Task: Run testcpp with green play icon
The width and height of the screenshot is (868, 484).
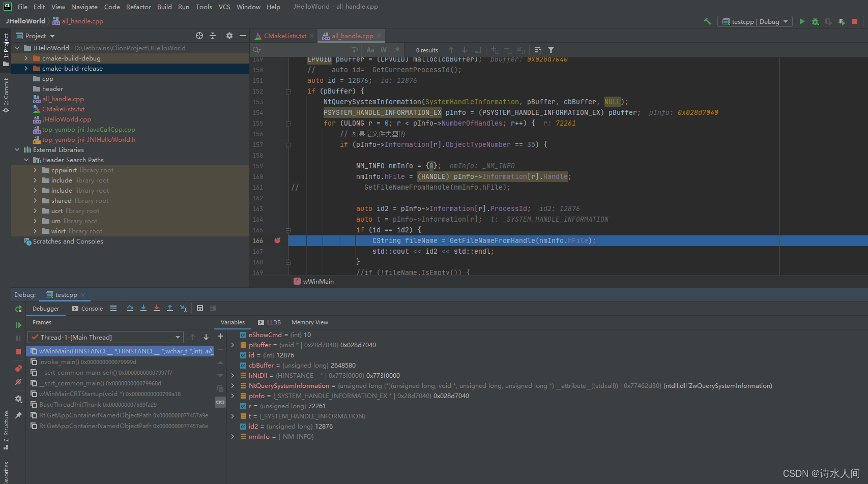Action: 802,21
